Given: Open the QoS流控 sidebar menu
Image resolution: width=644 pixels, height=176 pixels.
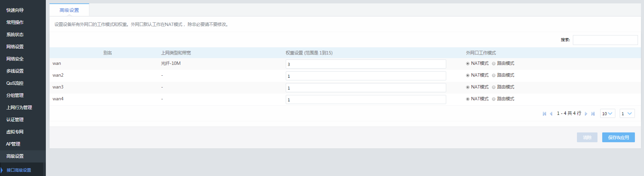Looking at the screenshot, I should (15, 83).
